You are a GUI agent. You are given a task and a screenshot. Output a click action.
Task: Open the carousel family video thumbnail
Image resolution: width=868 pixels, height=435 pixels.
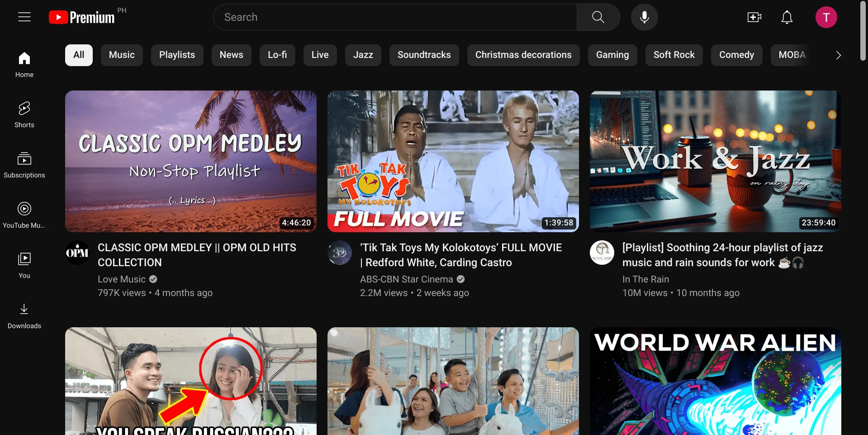coord(453,381)
